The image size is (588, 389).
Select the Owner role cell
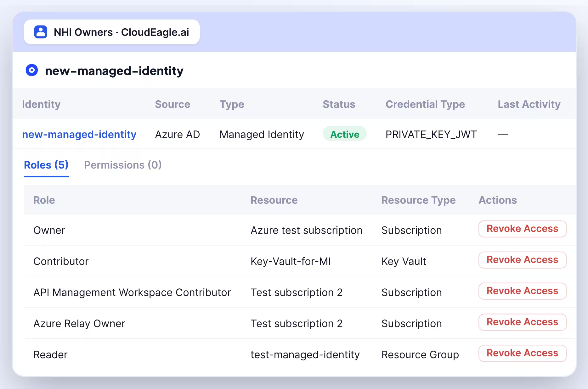click(49, 230)
